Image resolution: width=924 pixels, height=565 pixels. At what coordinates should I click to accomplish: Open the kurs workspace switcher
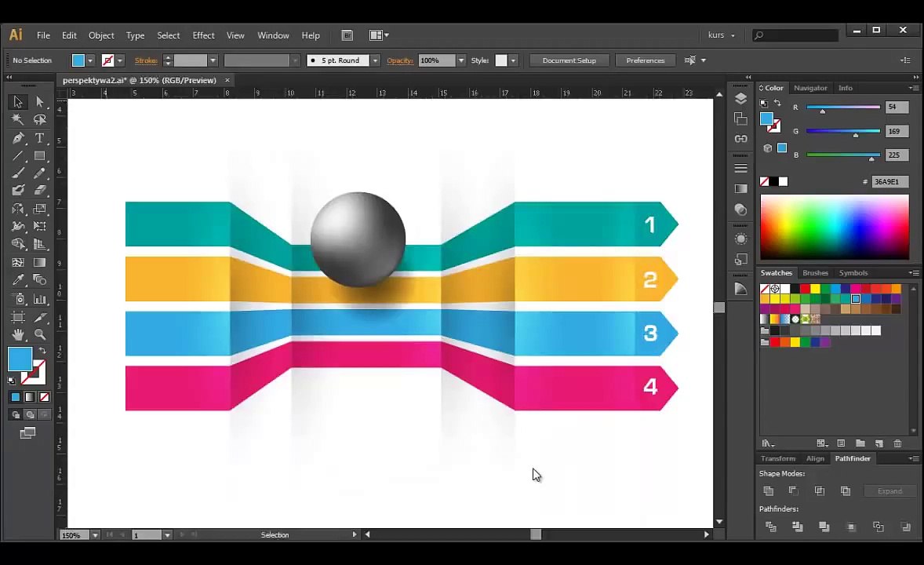point(722,35)
